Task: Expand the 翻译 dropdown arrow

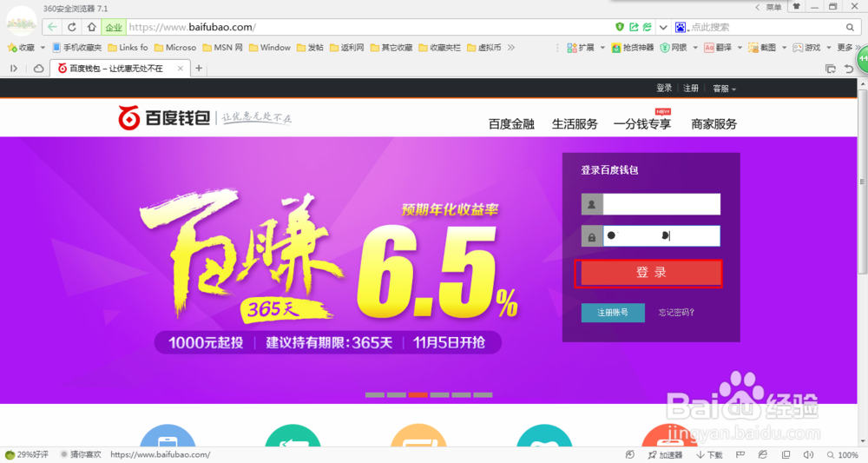Action: coord(740,48)
